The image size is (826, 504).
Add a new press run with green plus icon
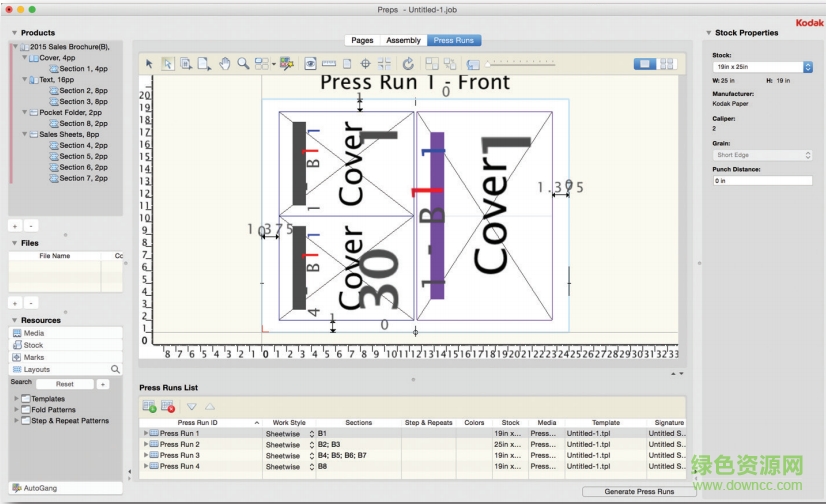point(149,407)
